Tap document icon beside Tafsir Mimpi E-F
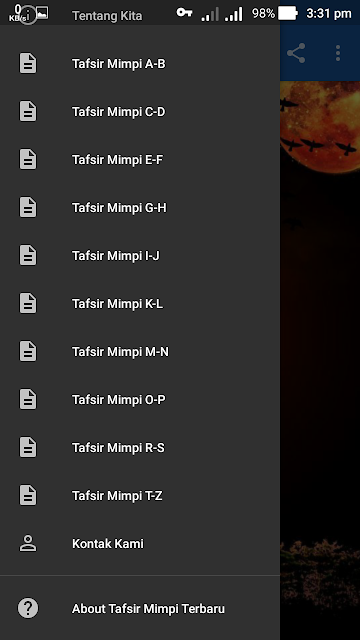 [28, 160]
